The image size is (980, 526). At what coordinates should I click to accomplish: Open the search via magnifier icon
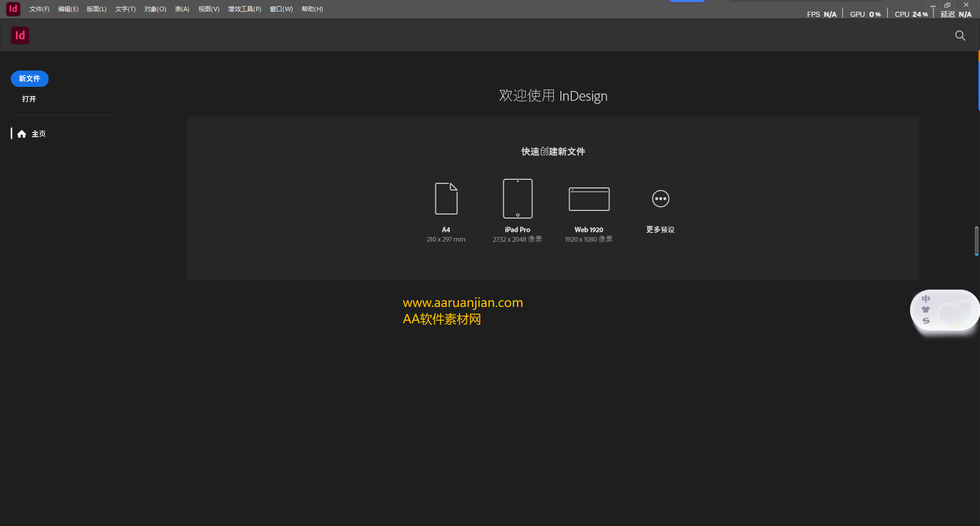coord(960,35)
